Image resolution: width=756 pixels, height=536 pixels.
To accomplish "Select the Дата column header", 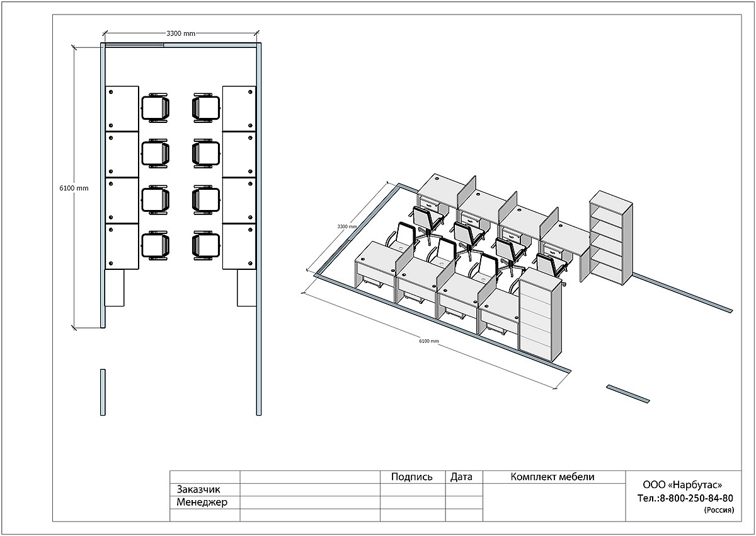I will click(462, 477).
